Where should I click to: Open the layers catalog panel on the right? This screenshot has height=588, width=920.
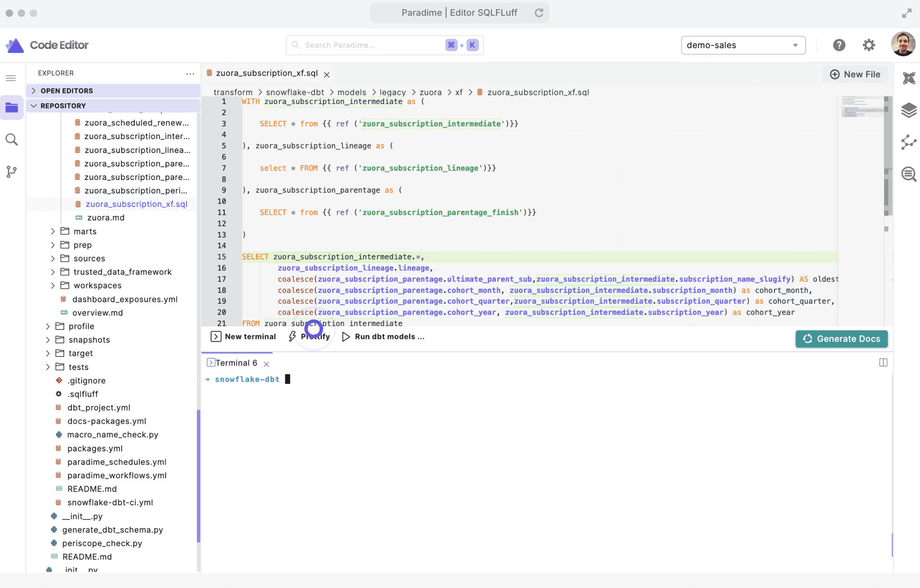909,110
